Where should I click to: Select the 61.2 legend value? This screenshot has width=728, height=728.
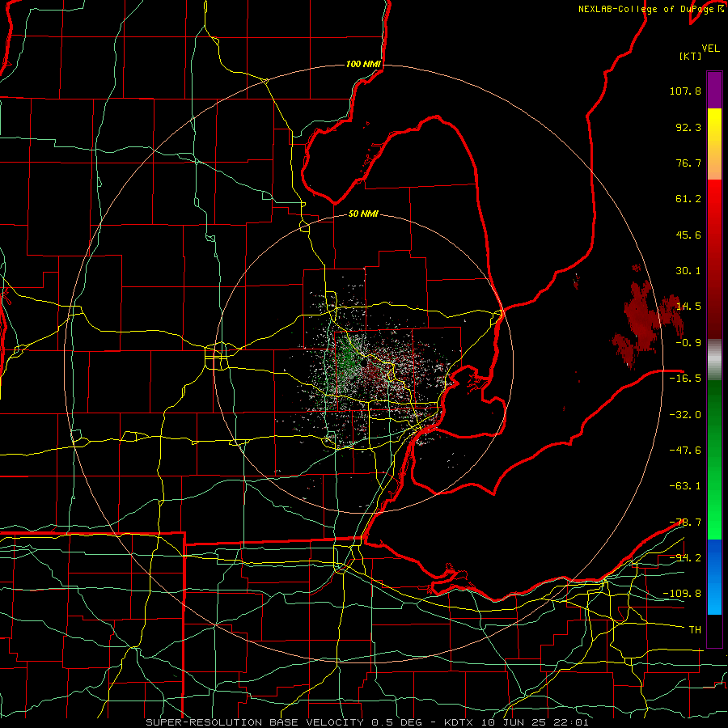click(688, 199)
